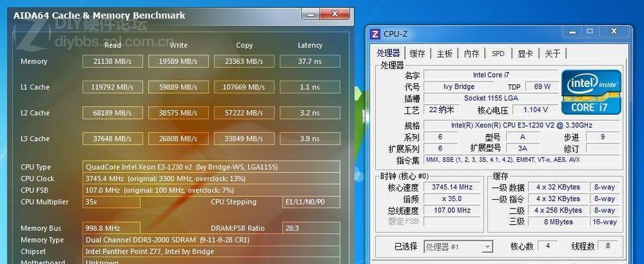
Task: Minimize the AIDA64 benchmark window
Action: [x=310, y=15]
